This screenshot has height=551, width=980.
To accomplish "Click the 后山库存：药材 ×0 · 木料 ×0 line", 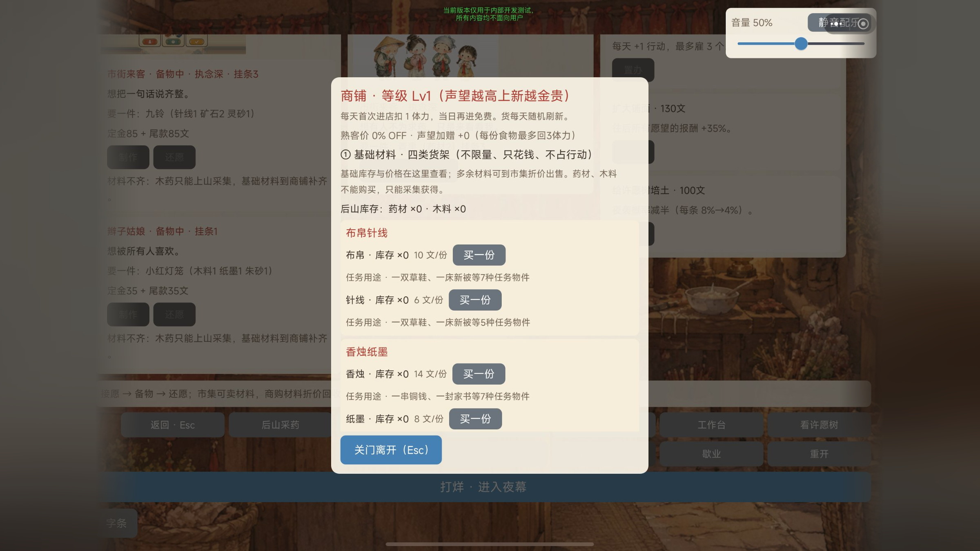I will (403, 209).
